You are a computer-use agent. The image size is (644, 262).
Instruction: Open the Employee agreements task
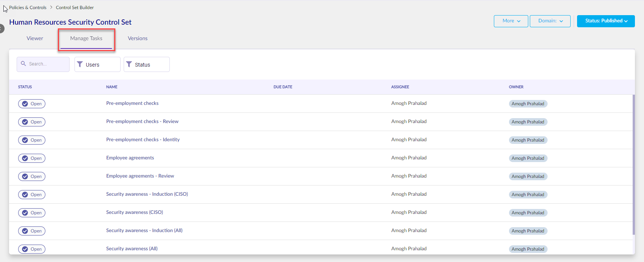130,158
